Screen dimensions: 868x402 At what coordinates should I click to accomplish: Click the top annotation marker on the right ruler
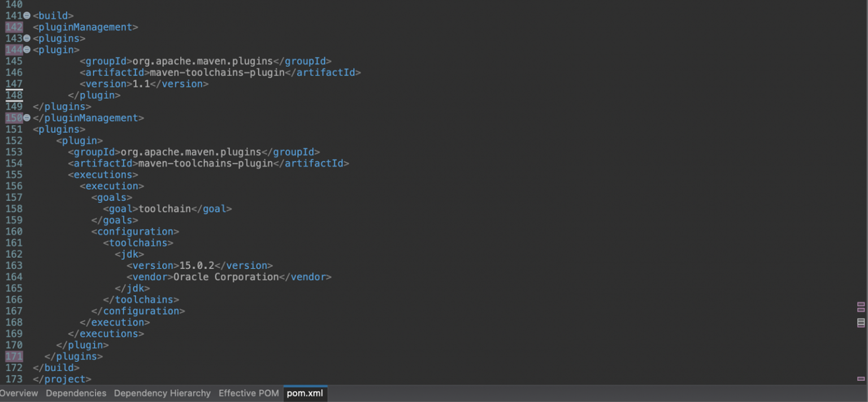click(861, 304)
